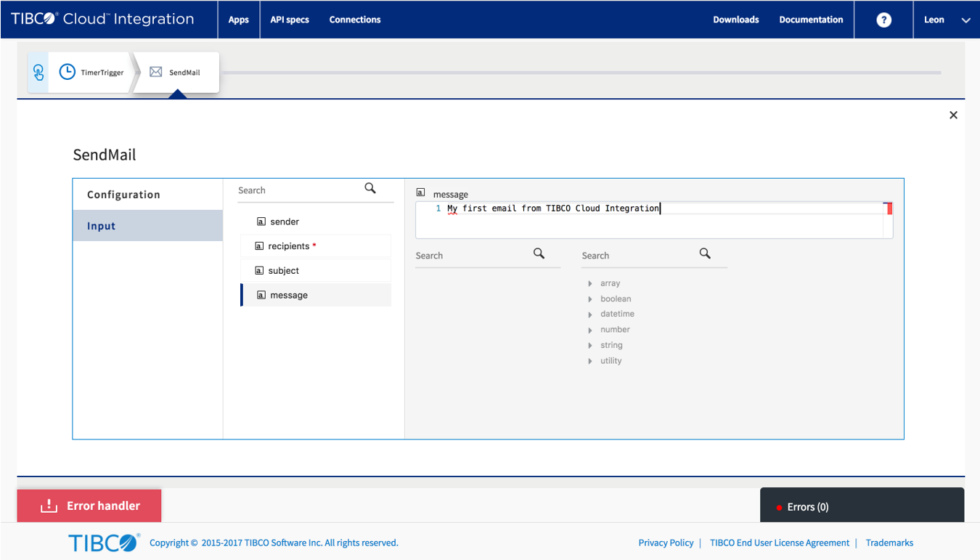Open the Privacy Policy link

point(666,543)
